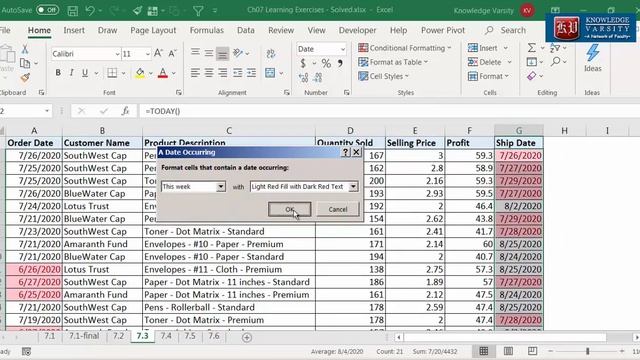
Task: Click Decrease Font Size icon
Action: point(172,53)
